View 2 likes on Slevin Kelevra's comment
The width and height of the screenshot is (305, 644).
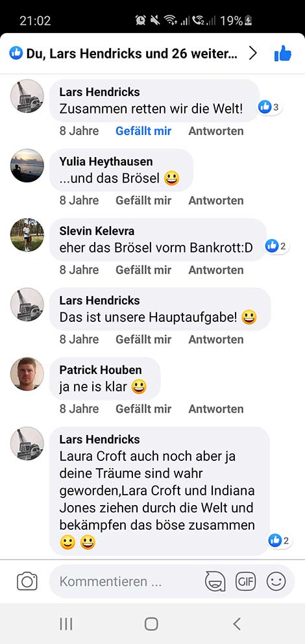point(277,247)
